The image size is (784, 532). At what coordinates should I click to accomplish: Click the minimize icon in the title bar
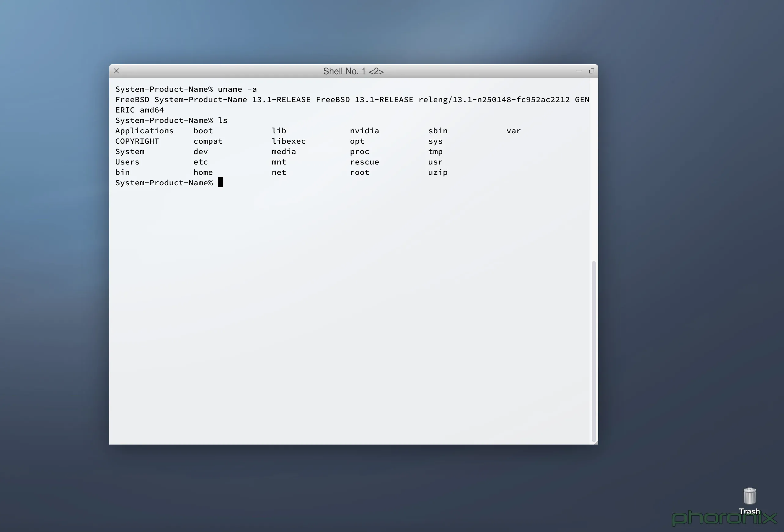pyautogui.click(x=579, y=71)
